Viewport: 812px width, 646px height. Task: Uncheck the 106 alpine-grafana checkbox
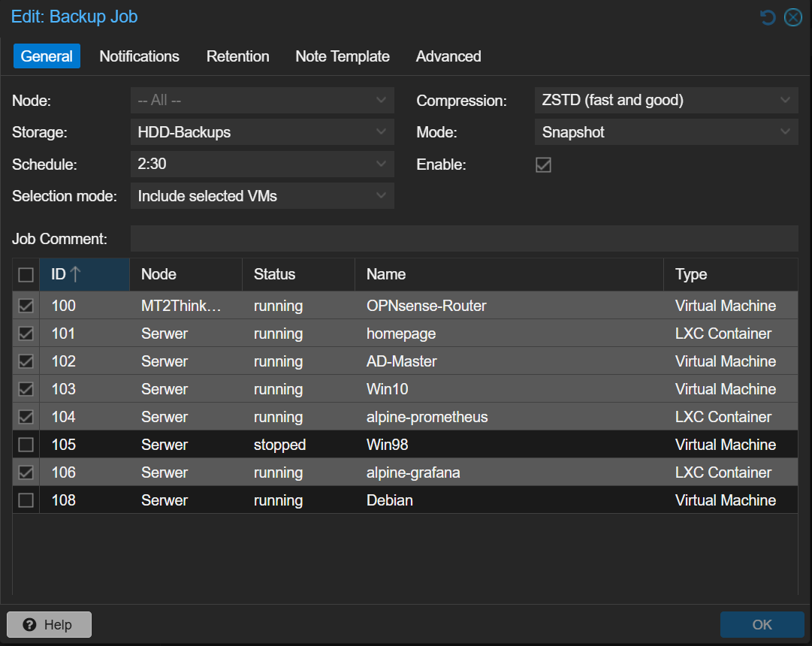pos(26,472)
